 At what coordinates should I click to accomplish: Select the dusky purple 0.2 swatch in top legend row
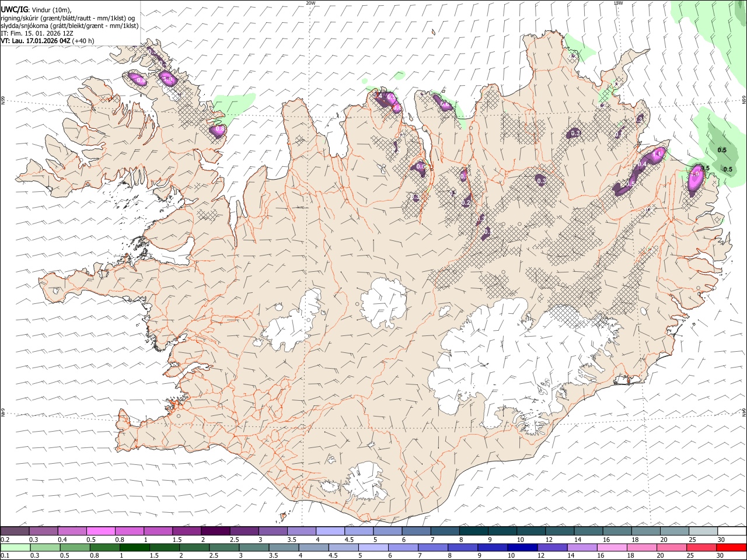[15, 531]
